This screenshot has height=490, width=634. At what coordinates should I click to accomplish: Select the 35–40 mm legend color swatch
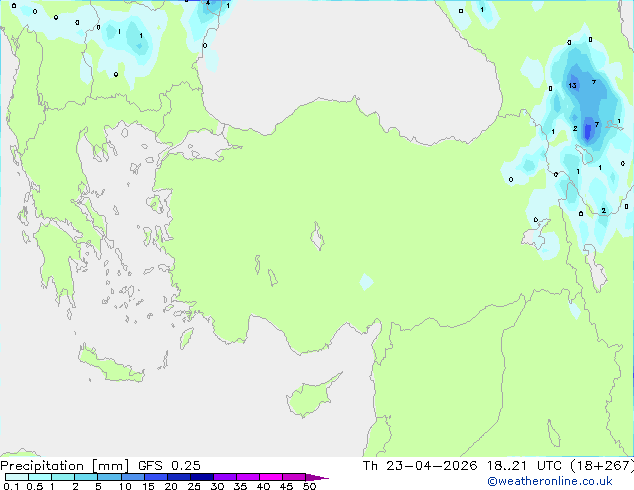tap(247, 477)
